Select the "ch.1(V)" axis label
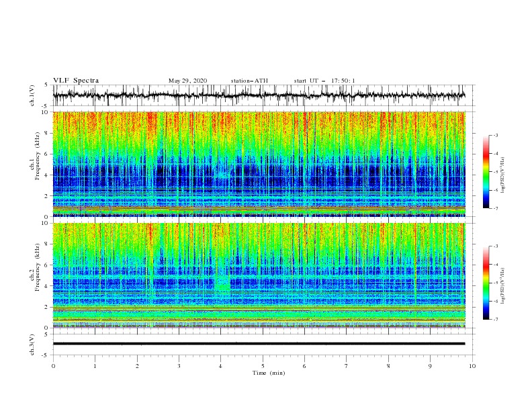532x411 pixels. coord(32,95)
